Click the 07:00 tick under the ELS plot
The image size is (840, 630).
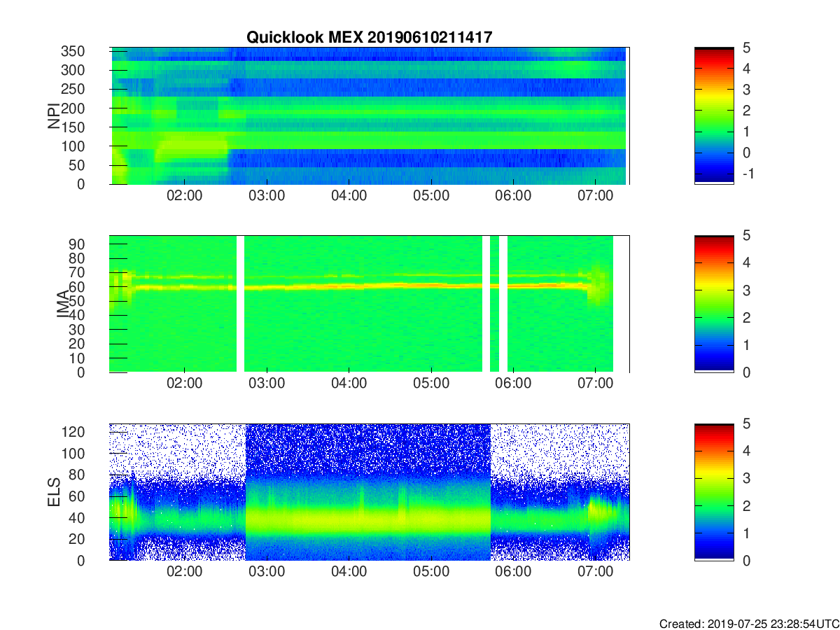(595, 573)
